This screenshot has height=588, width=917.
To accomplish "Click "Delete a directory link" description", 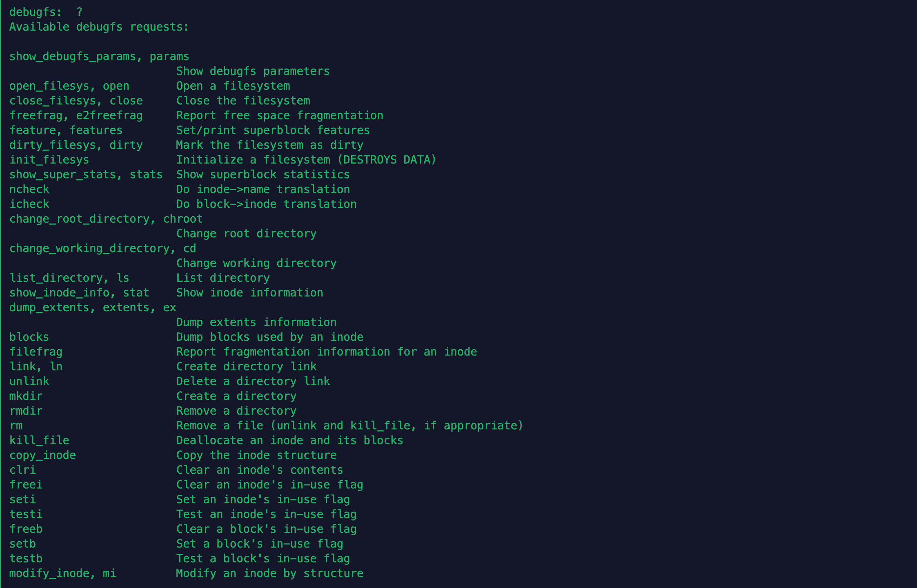I will tap(253, 381).
